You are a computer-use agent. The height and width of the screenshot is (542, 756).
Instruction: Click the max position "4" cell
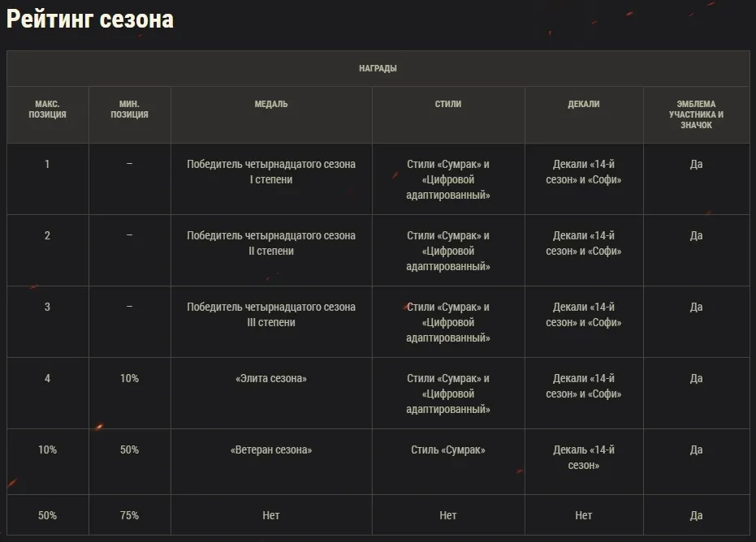tap(47, 379)
